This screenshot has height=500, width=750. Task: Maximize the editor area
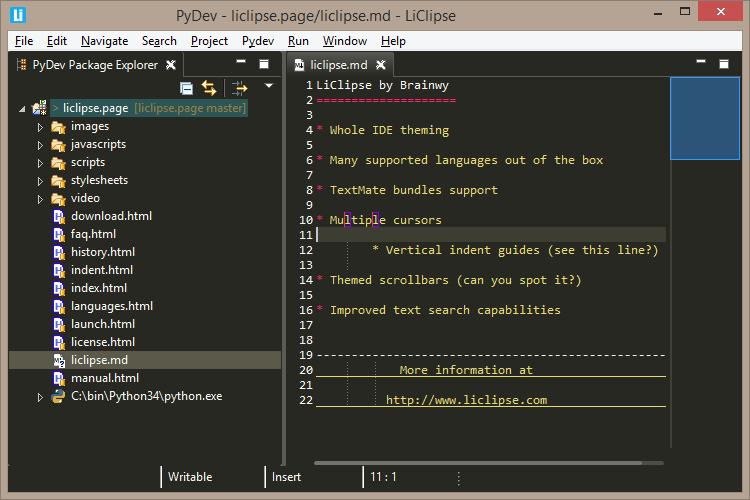pos(721,64)
